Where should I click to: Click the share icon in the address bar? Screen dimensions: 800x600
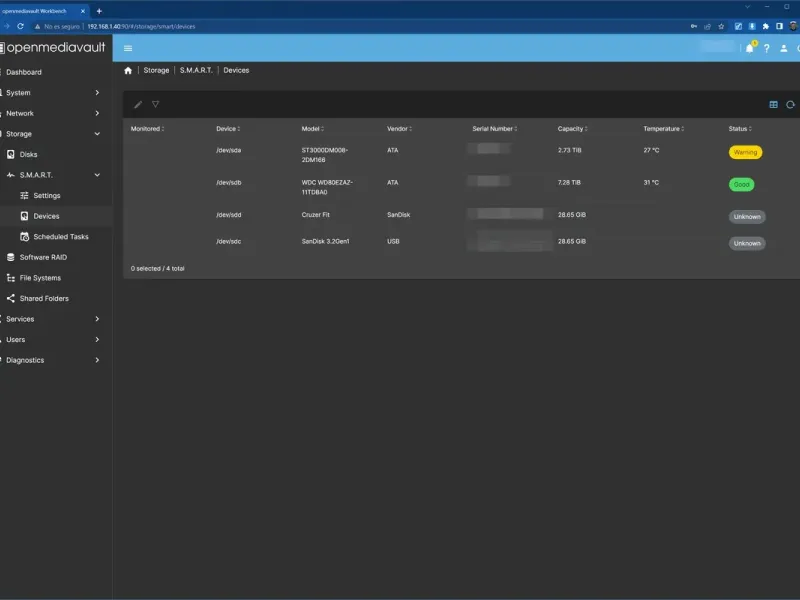click(x=707, y=27)
